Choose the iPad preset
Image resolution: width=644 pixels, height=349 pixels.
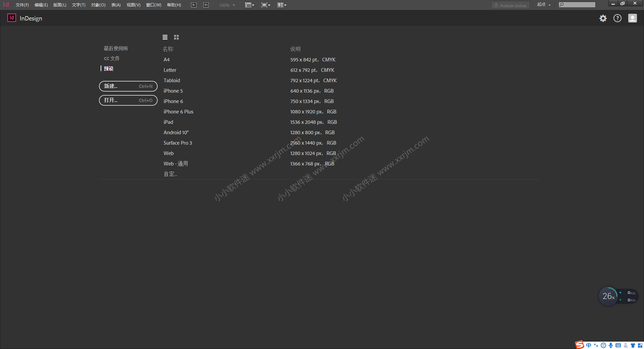[168, 122]
